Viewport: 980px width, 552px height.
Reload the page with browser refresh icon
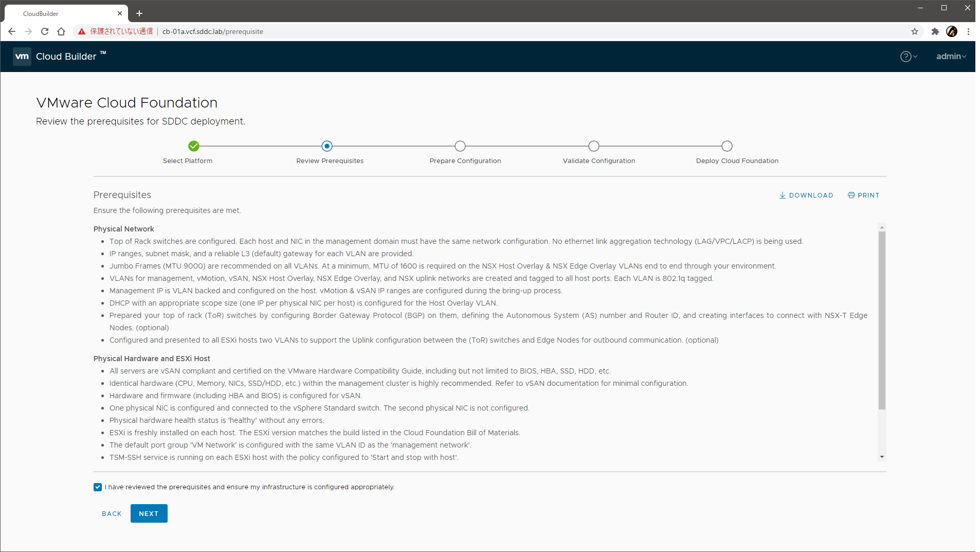45,31
